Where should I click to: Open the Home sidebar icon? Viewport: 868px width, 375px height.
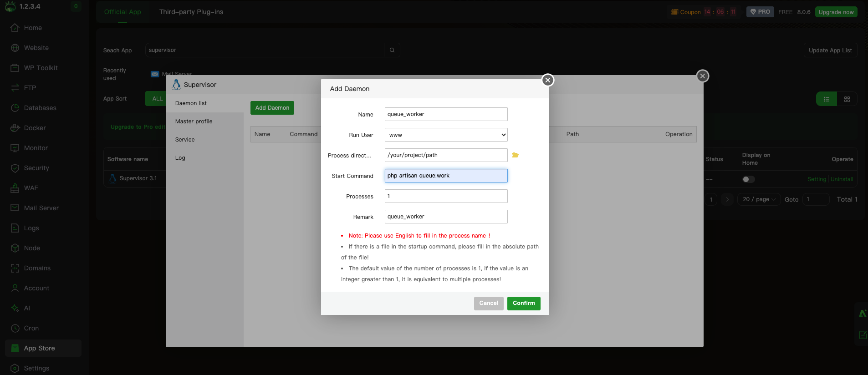click(15, 28)
